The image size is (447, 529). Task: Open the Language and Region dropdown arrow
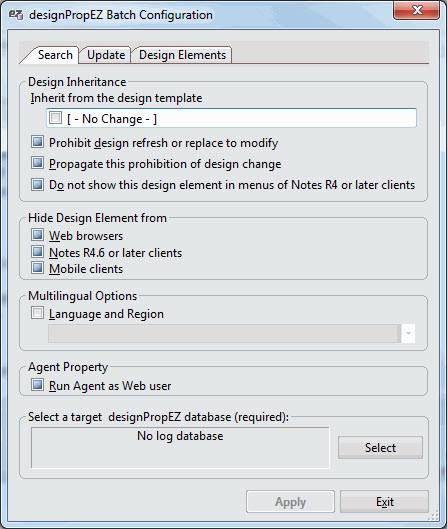tap(409, 333)
